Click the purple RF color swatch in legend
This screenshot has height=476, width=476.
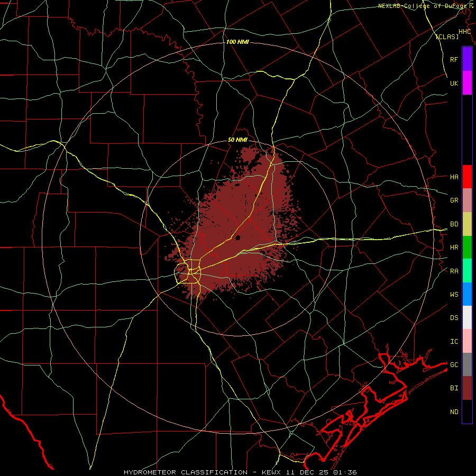[x=467, y=59]
